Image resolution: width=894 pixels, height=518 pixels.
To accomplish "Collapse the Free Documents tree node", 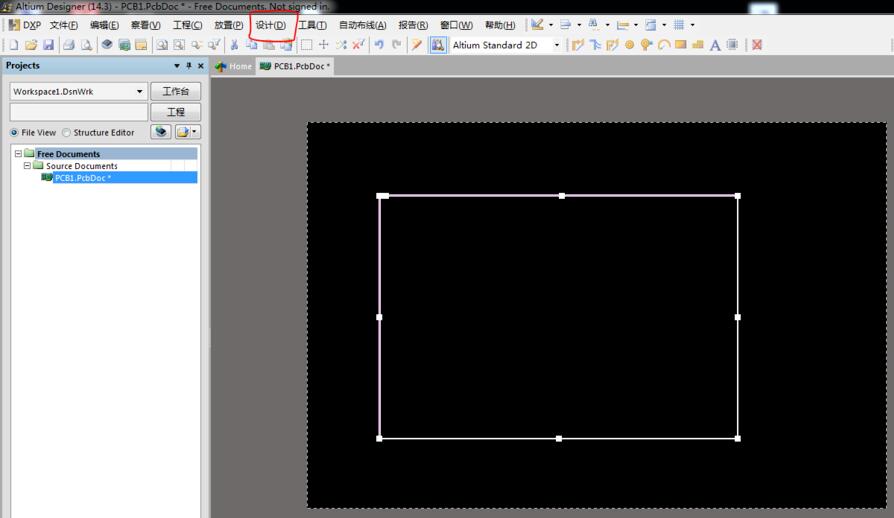I will pos(18,153).
